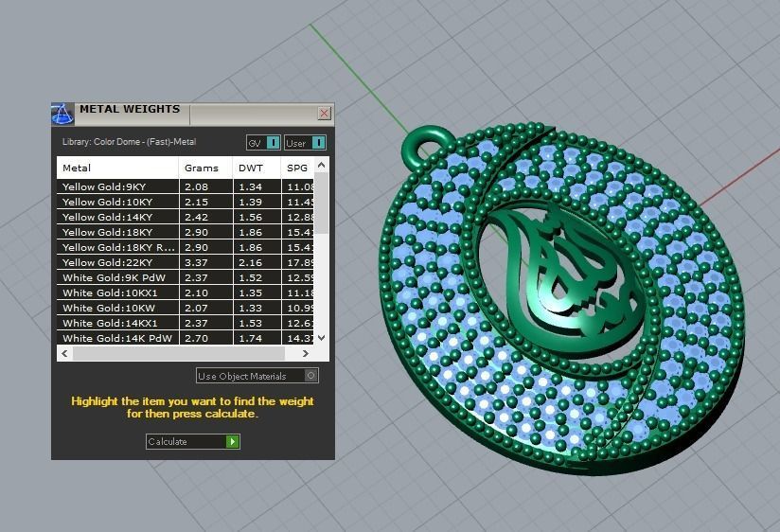Select the White Gold:14K PdW row

pos(186,337)
